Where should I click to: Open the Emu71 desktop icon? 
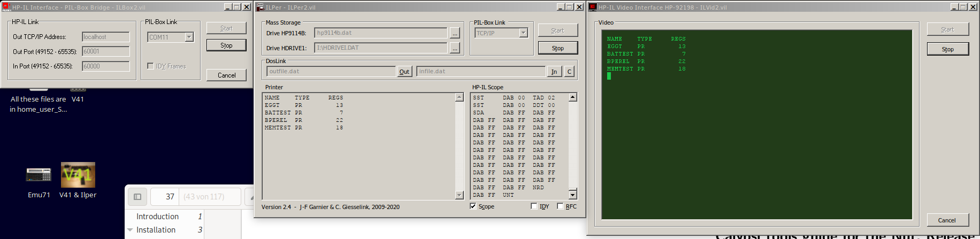click(39, 175)
